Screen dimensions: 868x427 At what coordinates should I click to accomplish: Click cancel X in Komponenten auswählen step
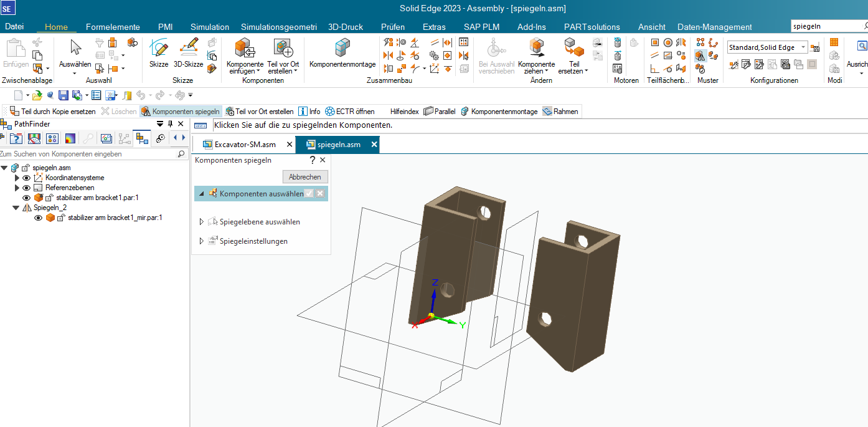[x=320, y=194]
